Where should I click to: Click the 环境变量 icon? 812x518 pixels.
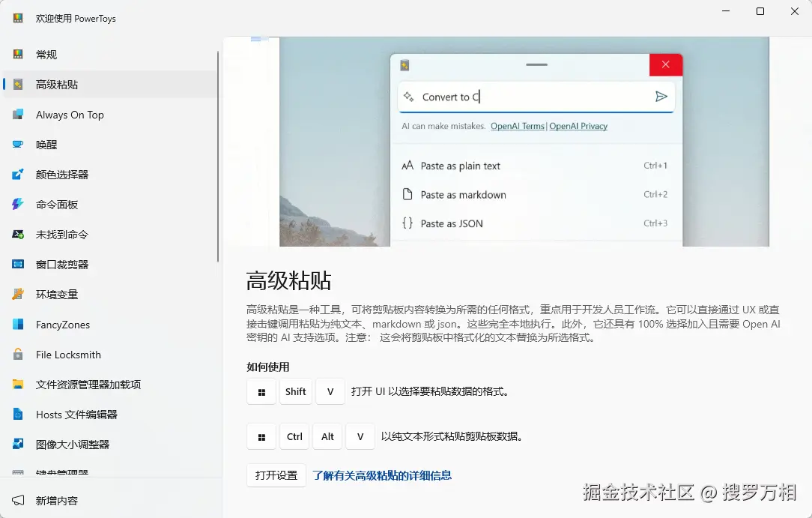(x=18, y=295)
